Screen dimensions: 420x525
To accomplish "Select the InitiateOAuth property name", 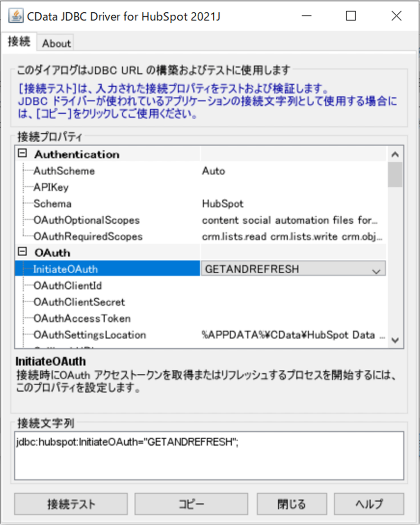I will click(108, 269).
